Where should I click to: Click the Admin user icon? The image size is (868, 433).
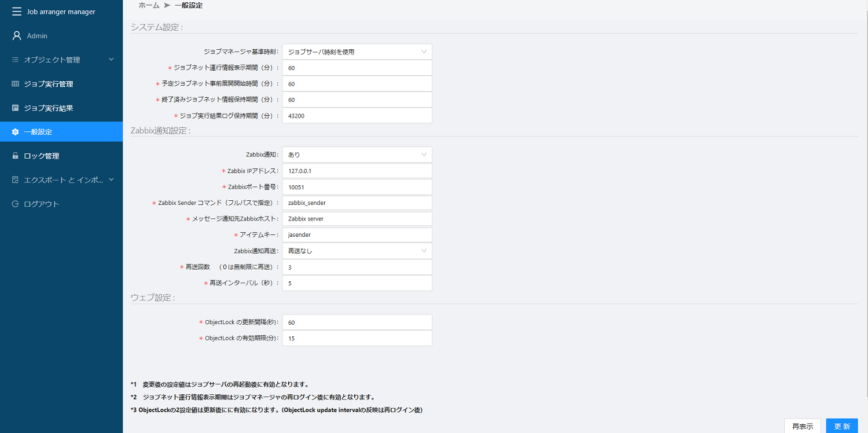click(x=17, y=36)
